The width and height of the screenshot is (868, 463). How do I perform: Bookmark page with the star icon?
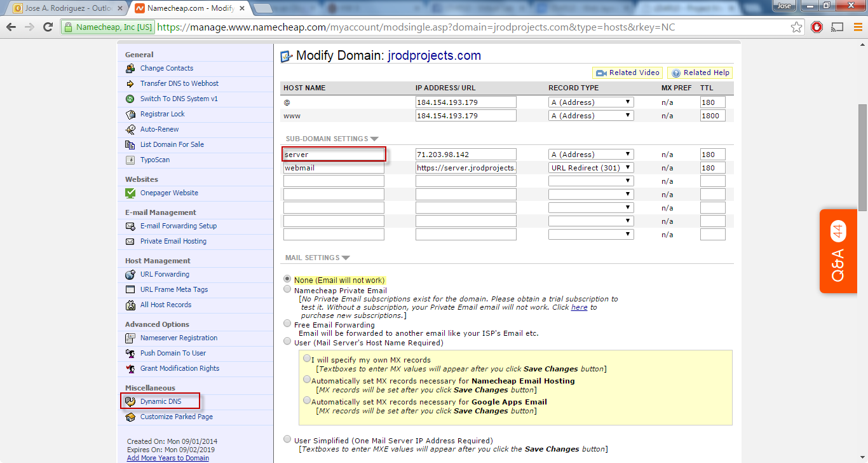[796, 27]
